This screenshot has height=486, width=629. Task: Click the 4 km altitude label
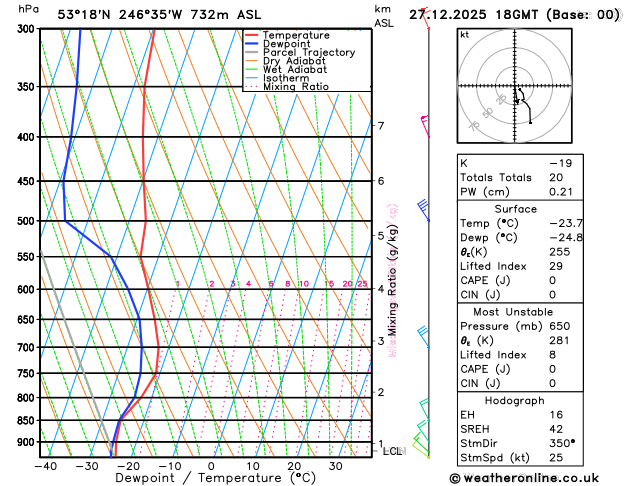[x=381, y=289]
